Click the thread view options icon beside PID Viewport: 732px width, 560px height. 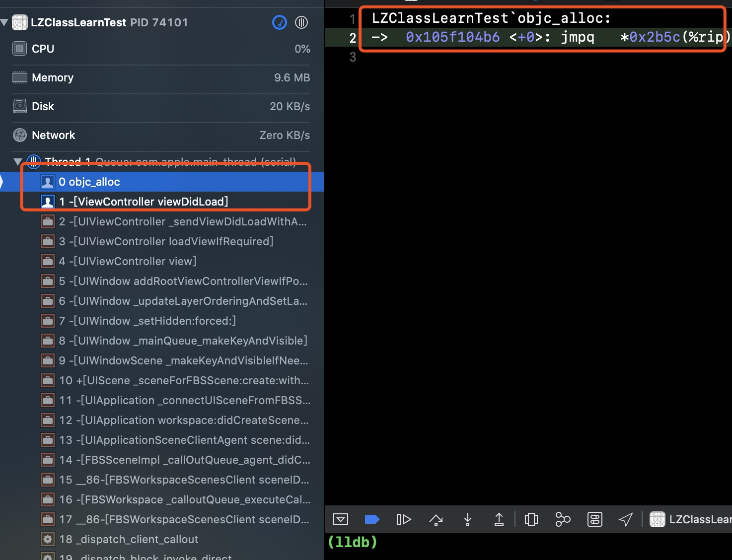pyautogui.click(x=301, y=22)
